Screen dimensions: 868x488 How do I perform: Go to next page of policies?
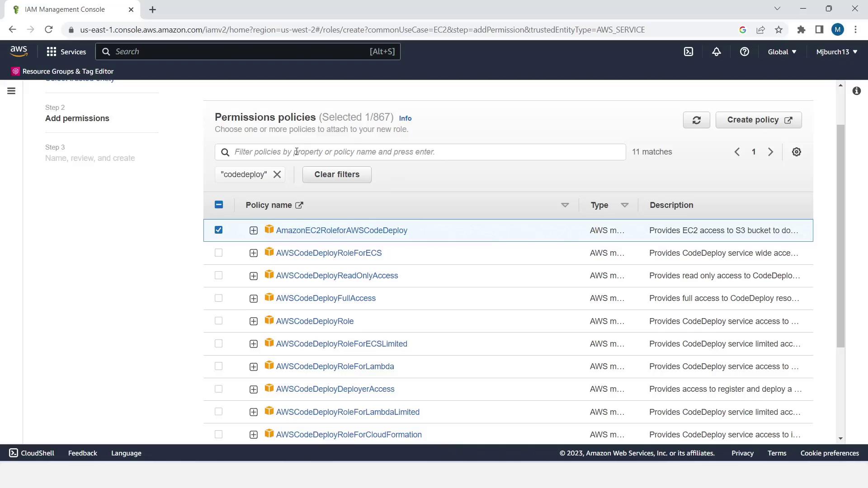(x=770, y=152)
